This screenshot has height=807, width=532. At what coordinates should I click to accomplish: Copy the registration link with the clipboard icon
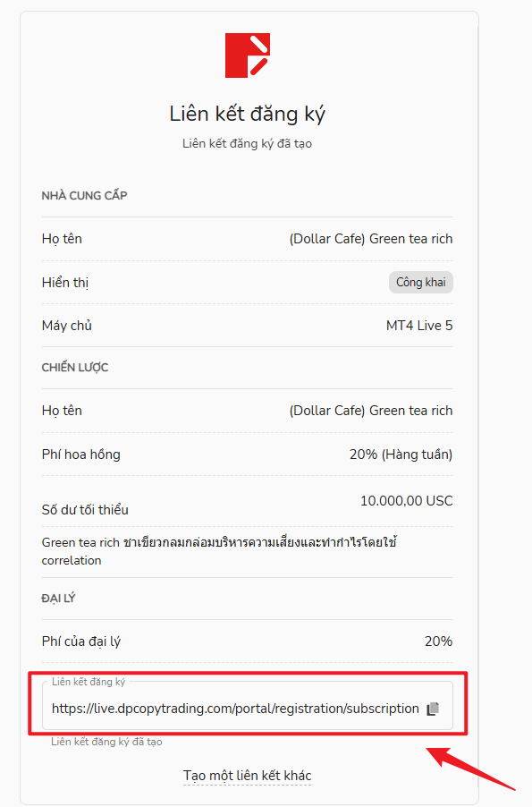point(433,709)
